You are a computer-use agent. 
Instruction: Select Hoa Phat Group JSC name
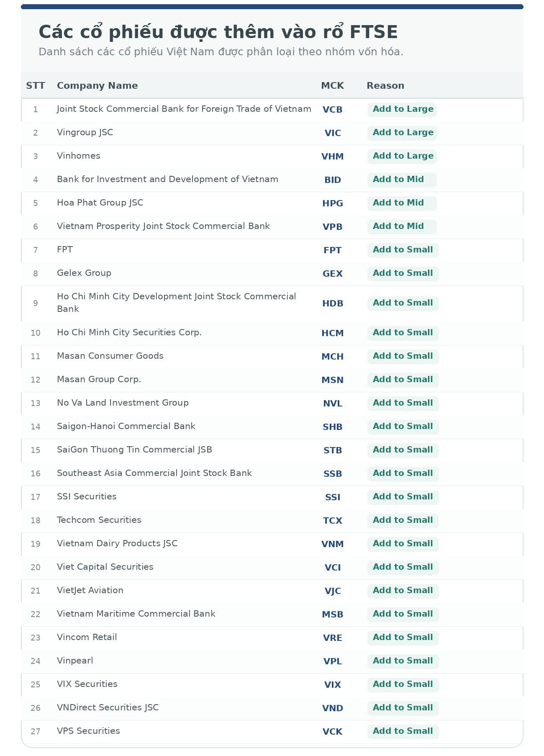coord(100,203)
